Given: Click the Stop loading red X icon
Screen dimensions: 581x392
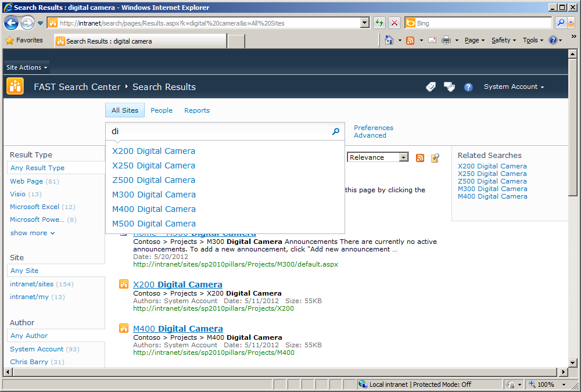Looking at the screenshot, I should point(394,23).
